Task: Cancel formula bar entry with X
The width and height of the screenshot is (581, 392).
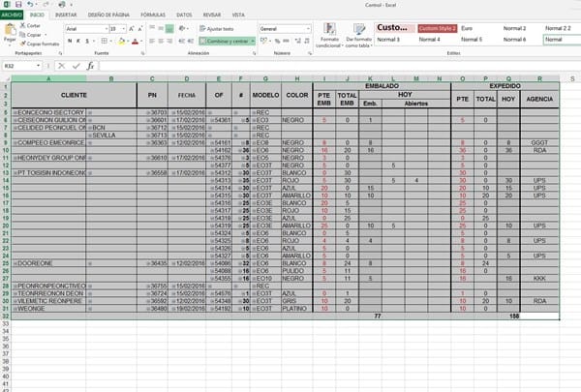Action: click(x=62, y=66)
